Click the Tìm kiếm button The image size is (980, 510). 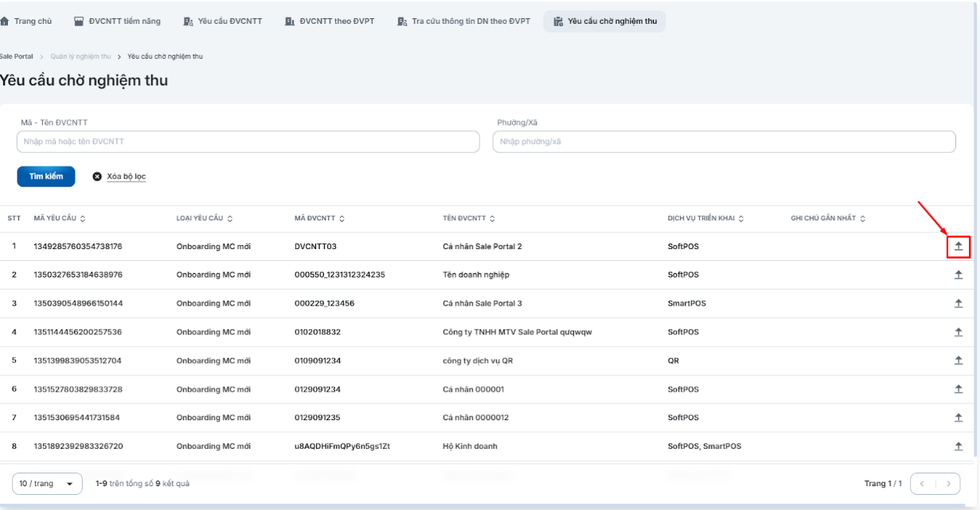coord(46,177)
